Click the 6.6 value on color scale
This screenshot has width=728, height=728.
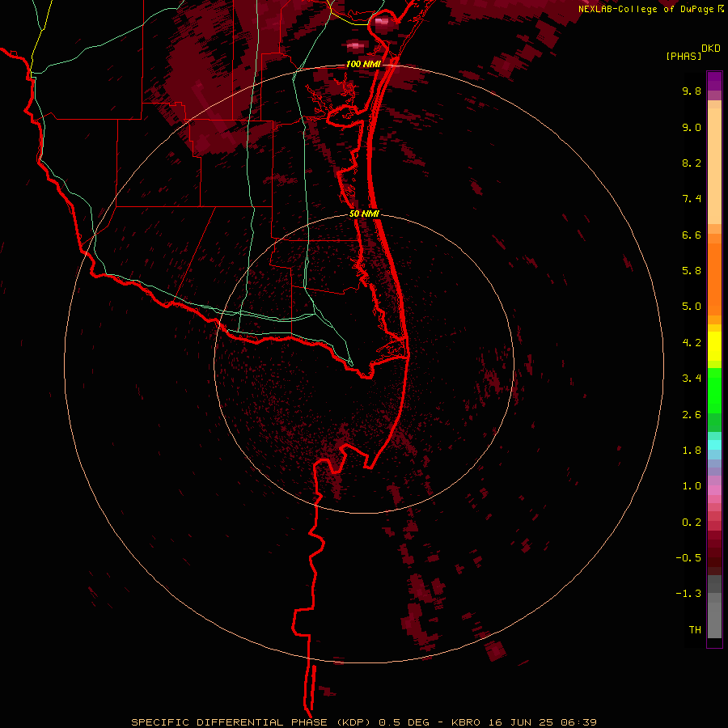[692, 235]
